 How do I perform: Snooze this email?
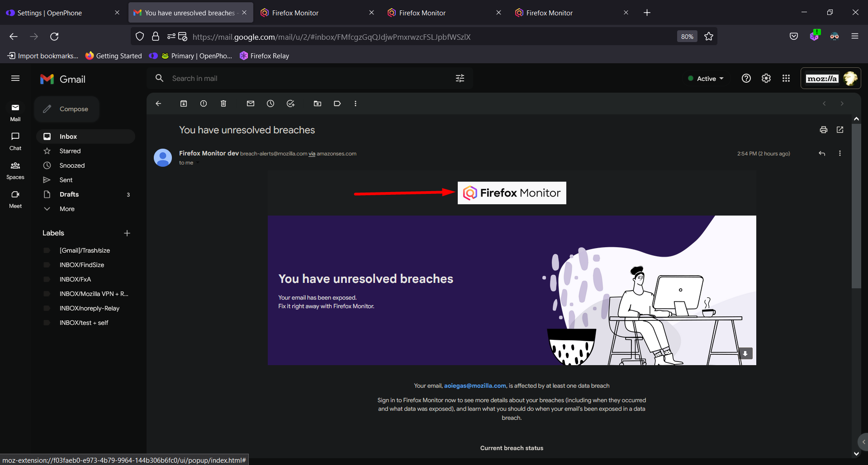point(270,103)
